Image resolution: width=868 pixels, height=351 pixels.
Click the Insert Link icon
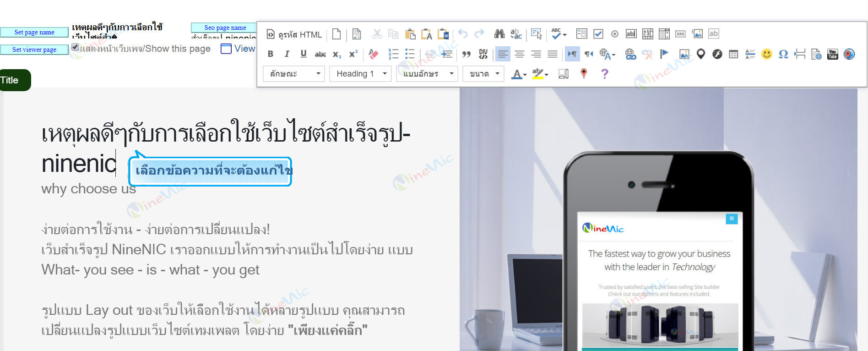pos(630,54)
